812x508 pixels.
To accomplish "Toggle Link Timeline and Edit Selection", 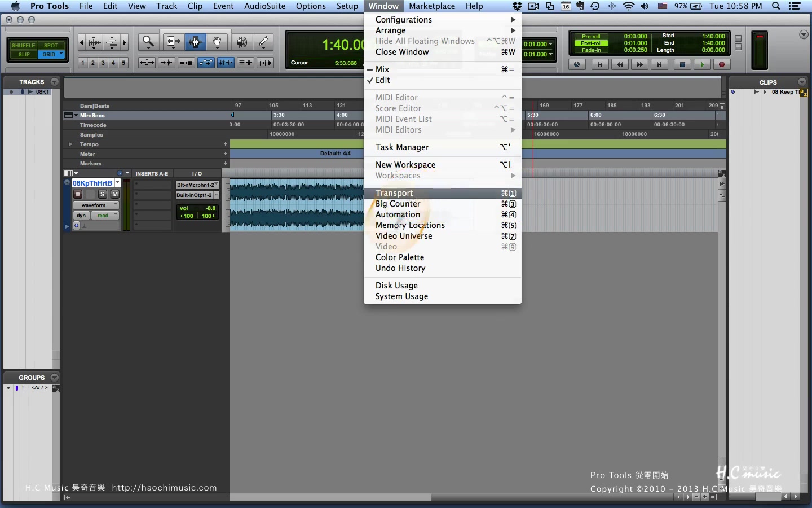I will (x=226, y=63).
